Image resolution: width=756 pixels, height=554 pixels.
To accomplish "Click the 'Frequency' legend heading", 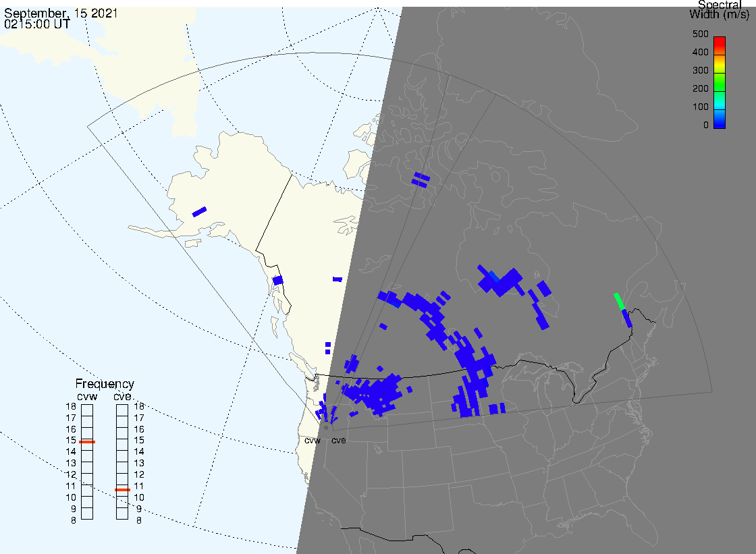I will click(105, 384).
